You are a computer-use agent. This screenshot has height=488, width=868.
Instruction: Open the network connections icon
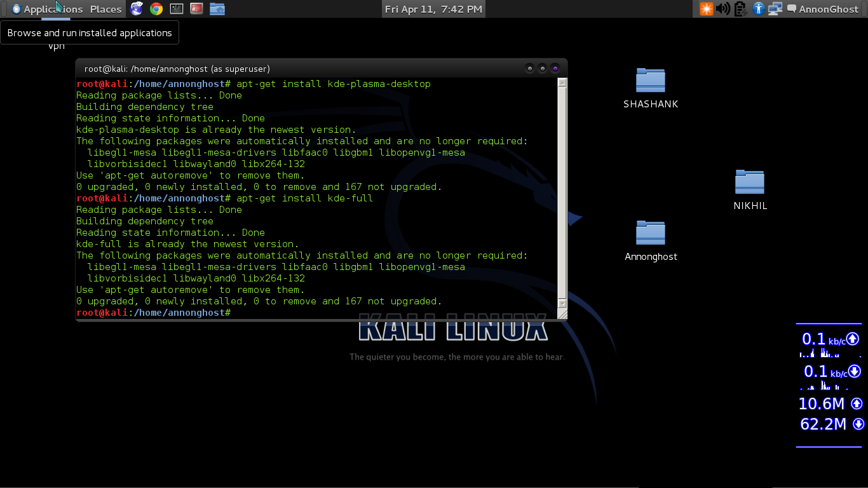coord(775,9)
